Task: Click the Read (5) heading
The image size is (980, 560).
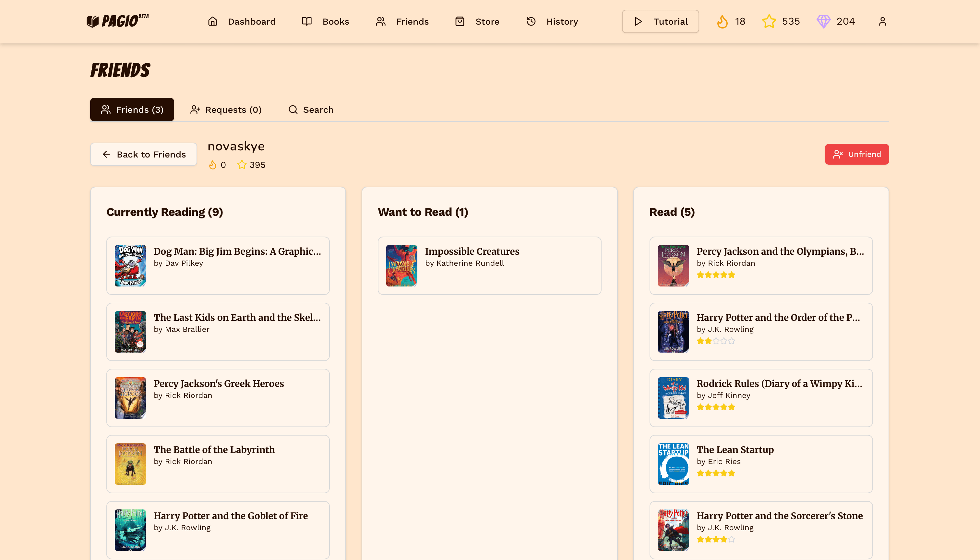Action: point(672,212)
